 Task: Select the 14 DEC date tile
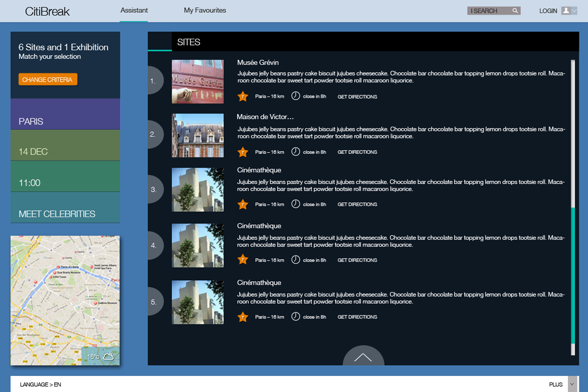pyautogui.click(x=65, y=145)
